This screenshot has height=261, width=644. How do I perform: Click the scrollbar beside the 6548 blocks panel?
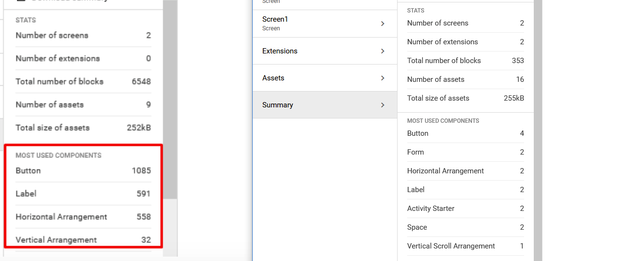click(170, 96)
